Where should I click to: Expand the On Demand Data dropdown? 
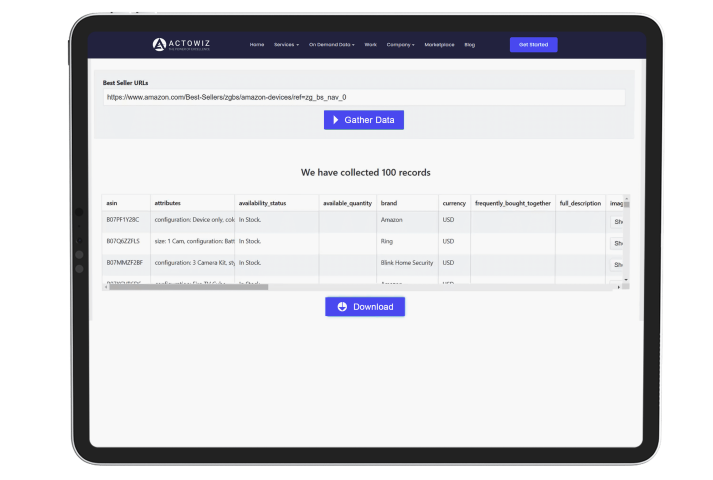(x=331, y=45)
